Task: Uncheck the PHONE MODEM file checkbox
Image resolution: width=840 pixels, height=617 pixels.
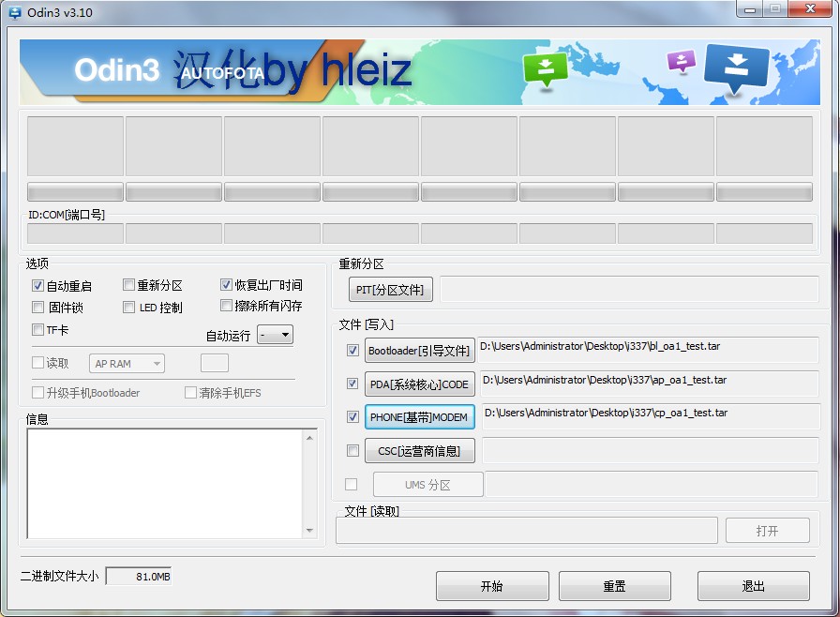Action: [352, 416]
